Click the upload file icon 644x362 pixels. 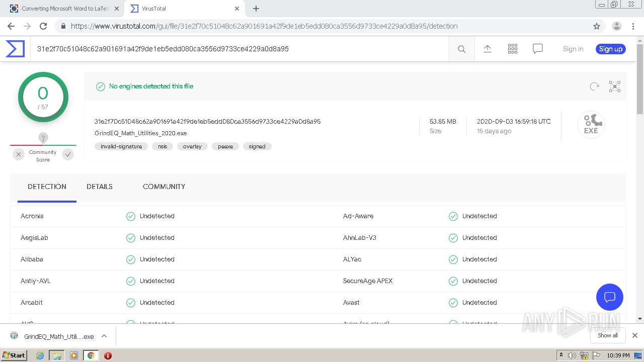click(487, 49)
